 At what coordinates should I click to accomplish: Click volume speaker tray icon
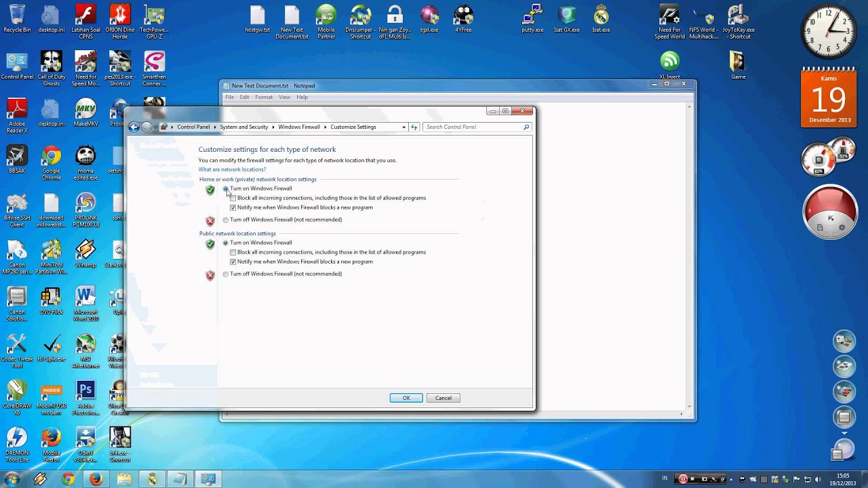(819, 479)
